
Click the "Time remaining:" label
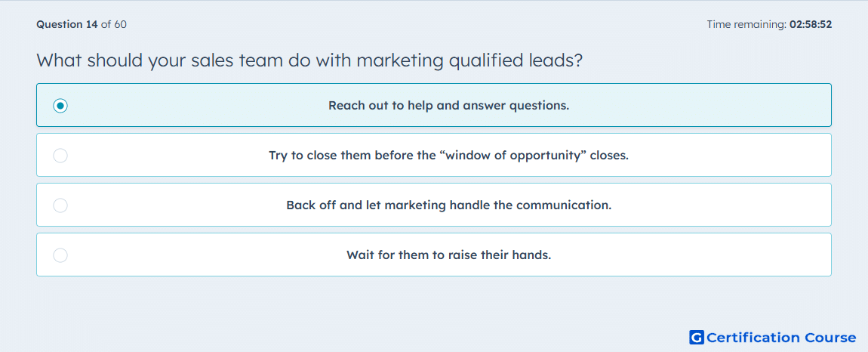click(x=746, y=24)
